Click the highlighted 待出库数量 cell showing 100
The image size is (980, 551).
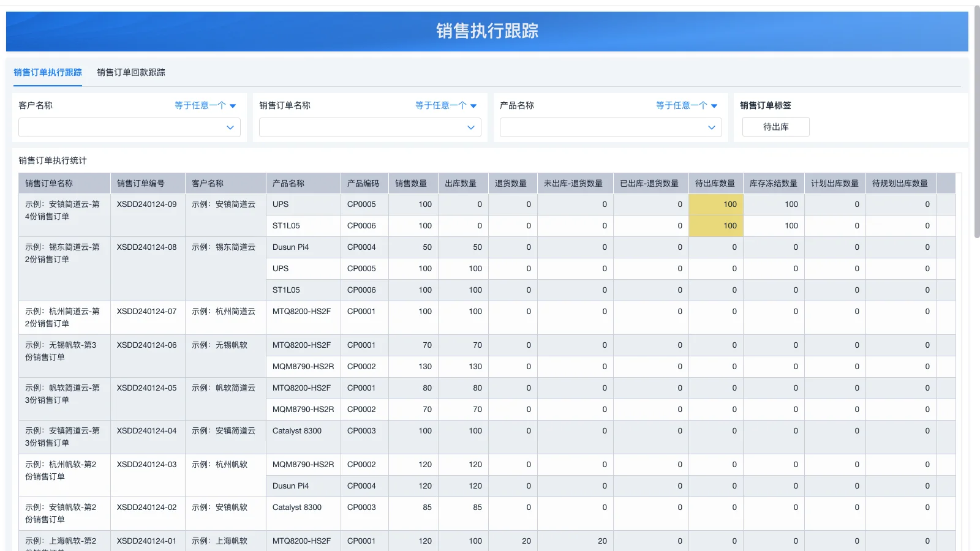point(715,204)
